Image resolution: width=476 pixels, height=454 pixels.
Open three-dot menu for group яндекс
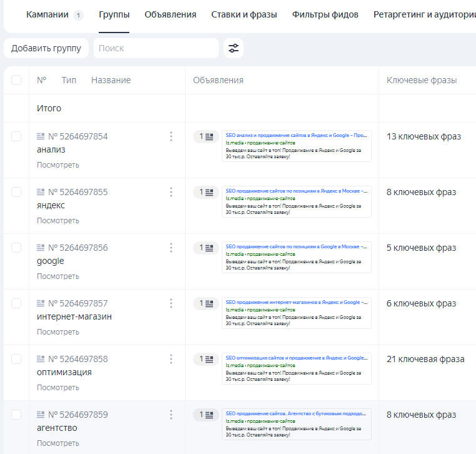pyautogui.click(x=171, y=192)
